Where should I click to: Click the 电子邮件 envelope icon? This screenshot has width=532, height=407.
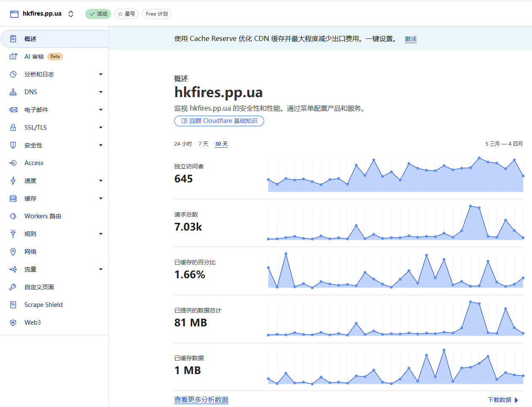13,109
